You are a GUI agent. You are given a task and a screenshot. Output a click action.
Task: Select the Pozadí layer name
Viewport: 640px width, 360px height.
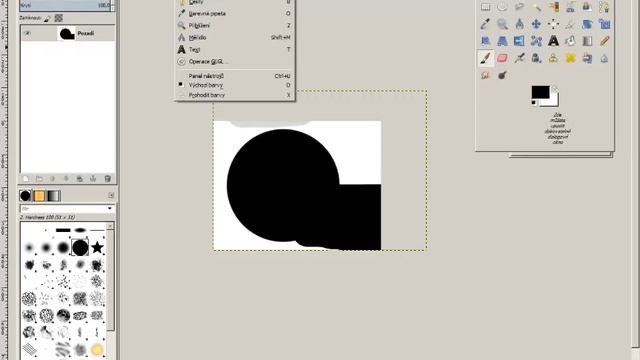click(86, 33)
